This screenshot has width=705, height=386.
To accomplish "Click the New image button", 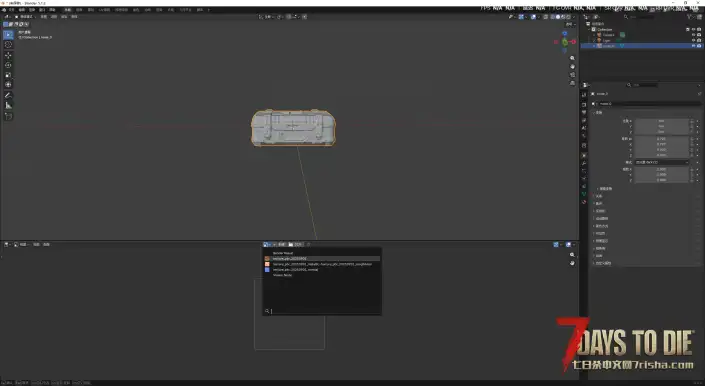I will [281, 244].
